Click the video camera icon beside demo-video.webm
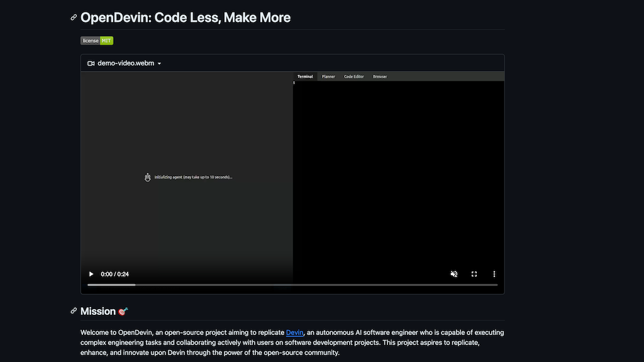This screenshot has width=644, height=362. coord(91,63)
